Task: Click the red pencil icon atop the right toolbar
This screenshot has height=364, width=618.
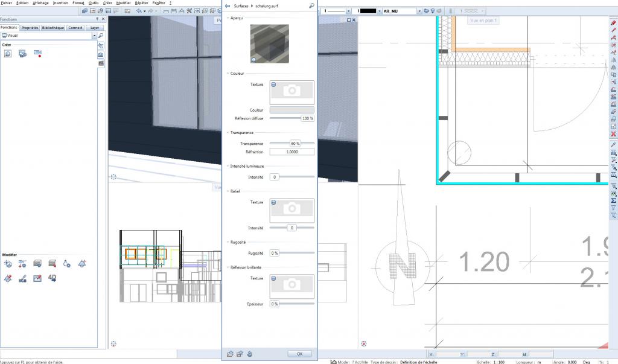Action: (x=613, y=23)
